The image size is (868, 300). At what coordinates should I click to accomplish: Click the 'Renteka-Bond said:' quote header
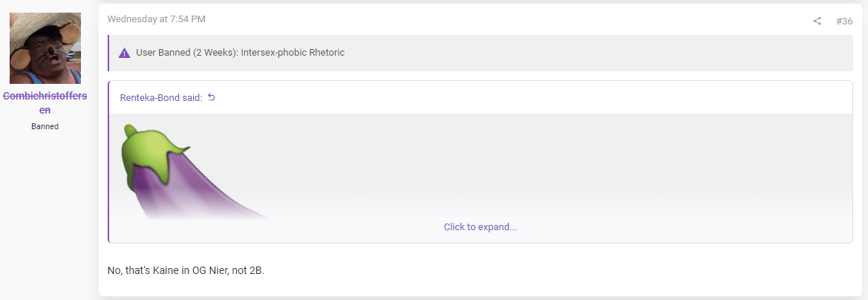161,97
